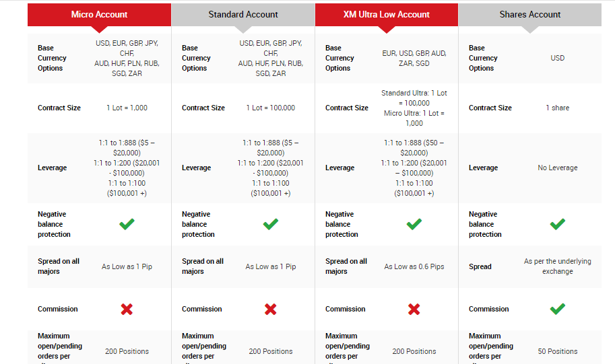
Task: Click XM Ultra Low negative balance protection checkmark
Action: tap(414, 224)
